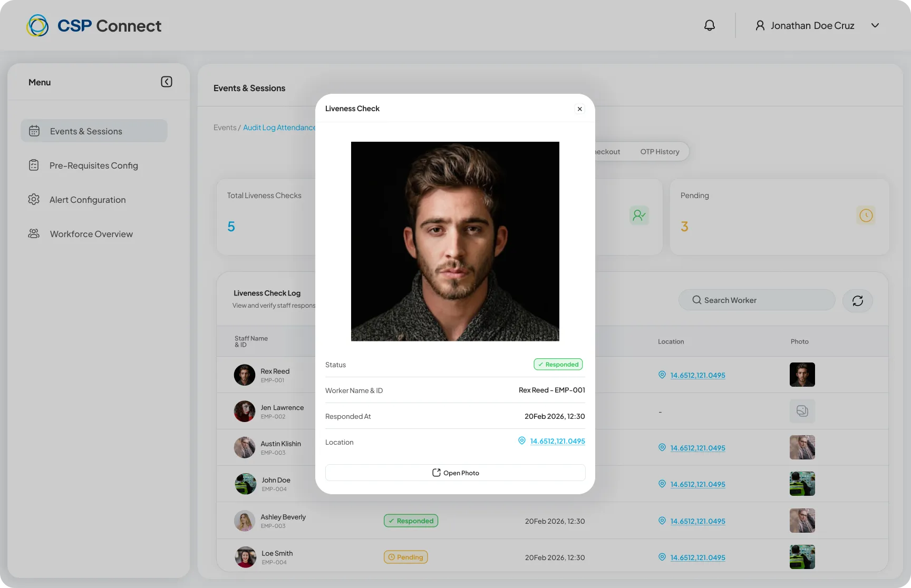This screenshot has width=911, height=588.
Task: Click the Staff Name & ID column header
Action: [x=251, y=341]
